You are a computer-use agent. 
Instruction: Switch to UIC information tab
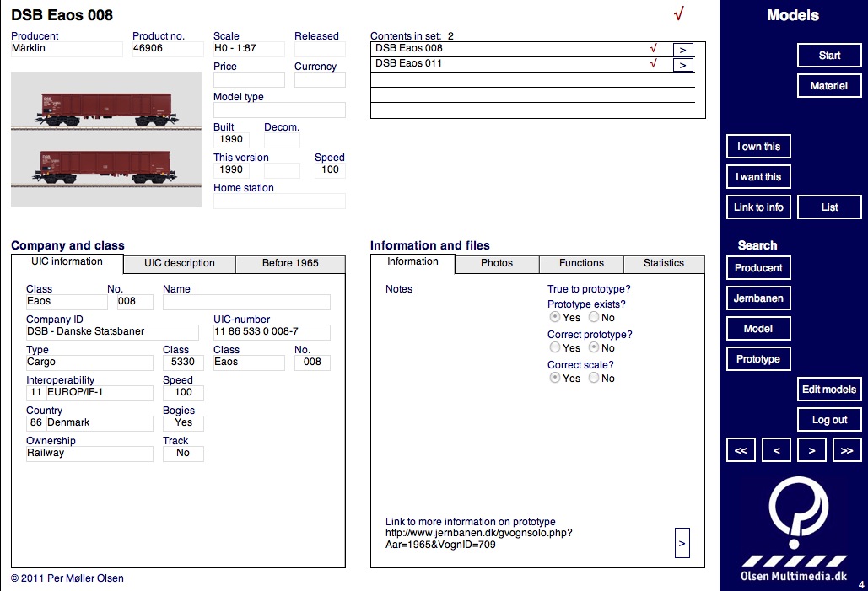[67, 262]
